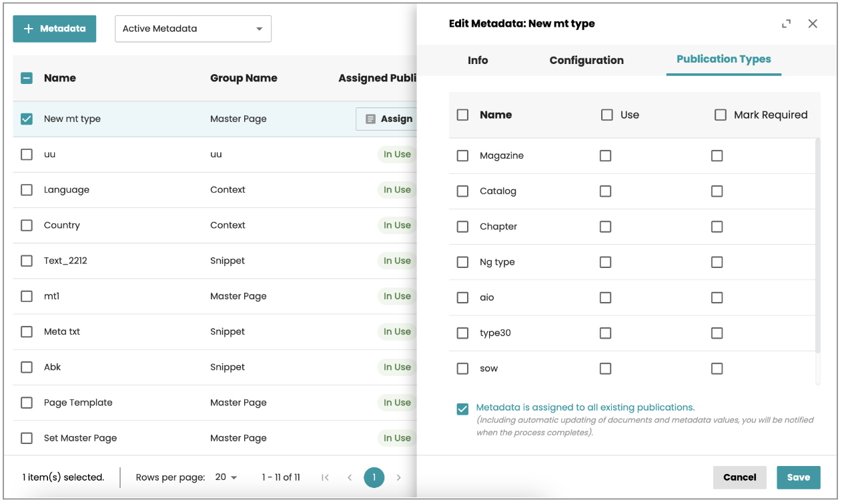
Task: Switch to the Info tab
Action: coord(478,60)
